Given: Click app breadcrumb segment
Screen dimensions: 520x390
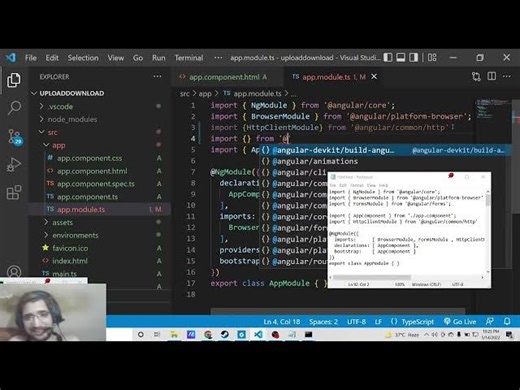Looking at the screenshot, I should 205,94.
